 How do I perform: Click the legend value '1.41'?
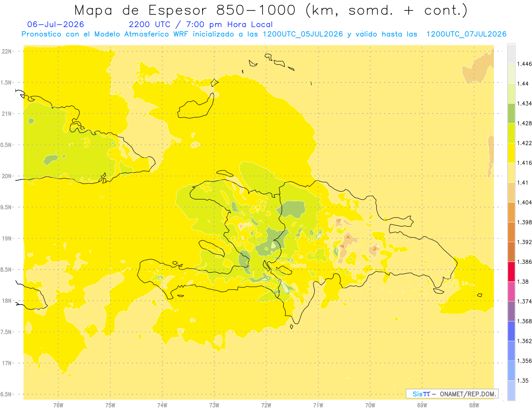click(523, 183)
